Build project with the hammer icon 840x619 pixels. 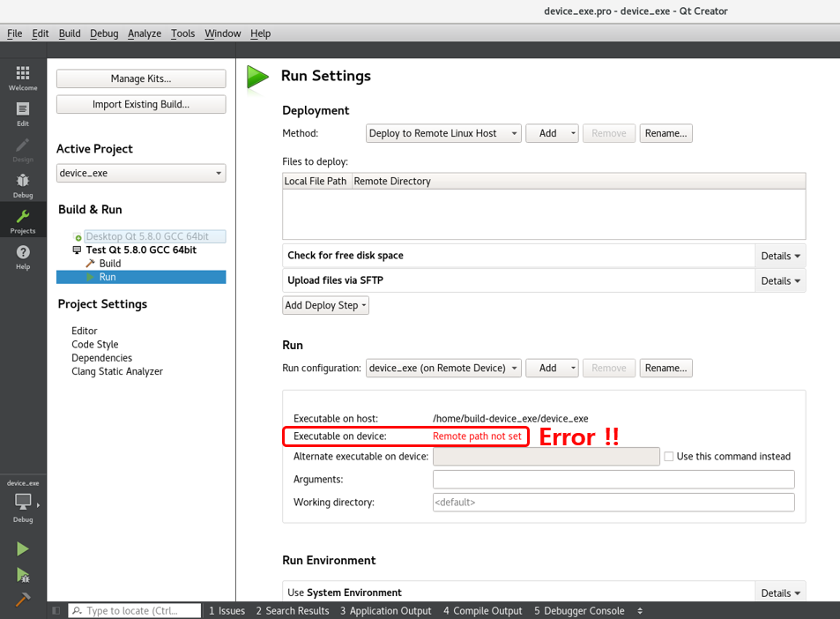tap(23, 600)
